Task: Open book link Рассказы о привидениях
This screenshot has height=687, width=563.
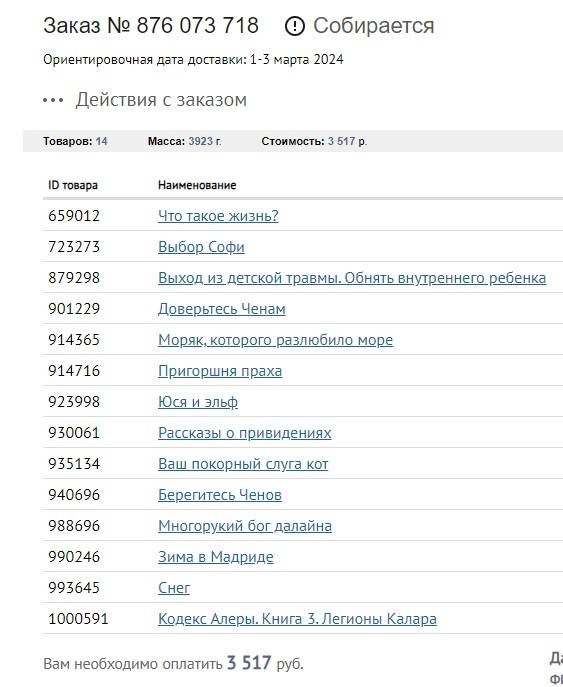Action: tap(244, 433)
